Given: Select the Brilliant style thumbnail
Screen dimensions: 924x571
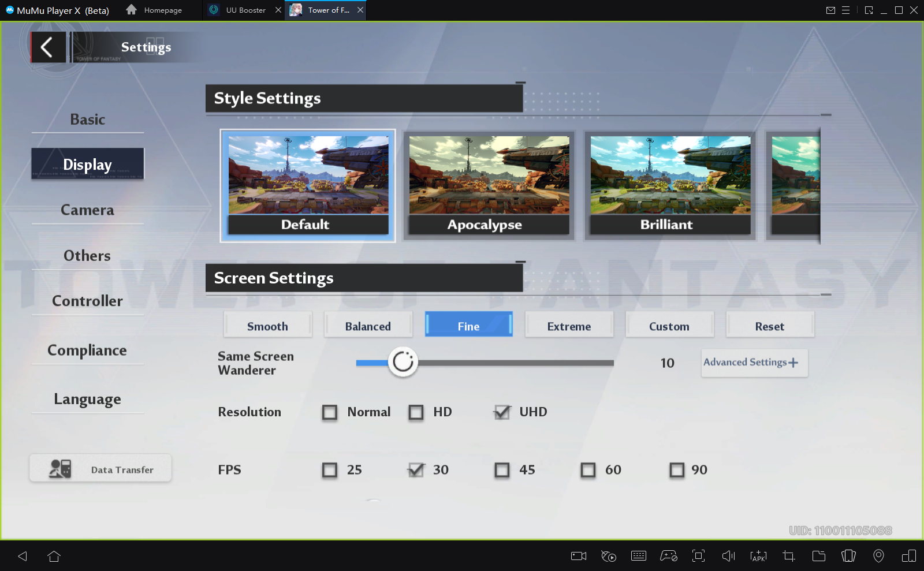Looking at the screenshot, I should click(670, 185).
